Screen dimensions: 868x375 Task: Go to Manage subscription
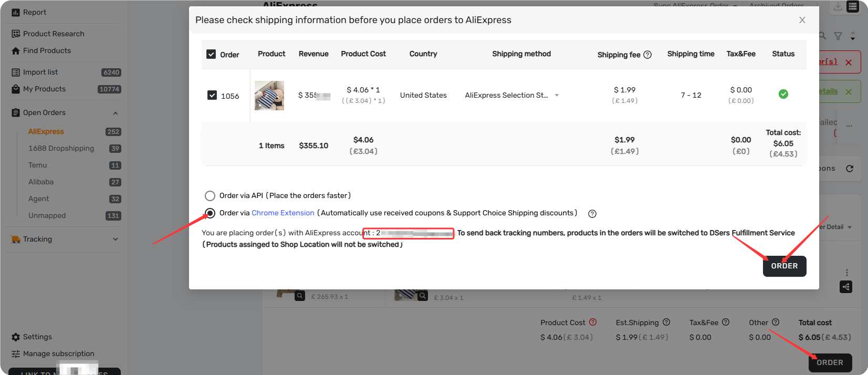click(59, 354)
